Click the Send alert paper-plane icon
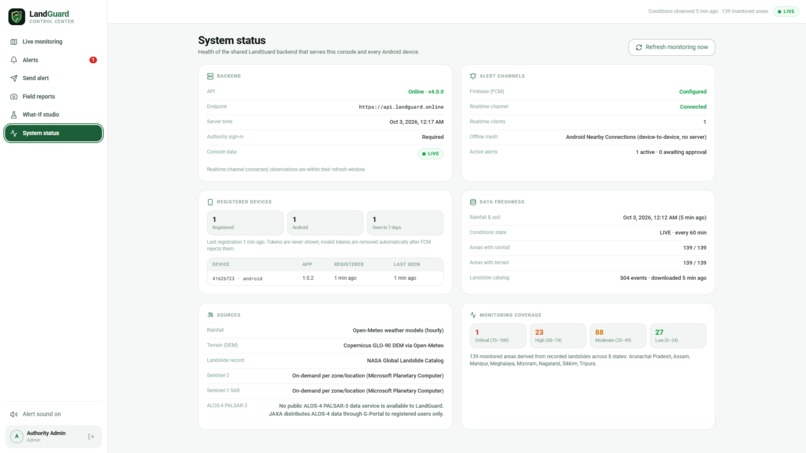 (14, 78)
